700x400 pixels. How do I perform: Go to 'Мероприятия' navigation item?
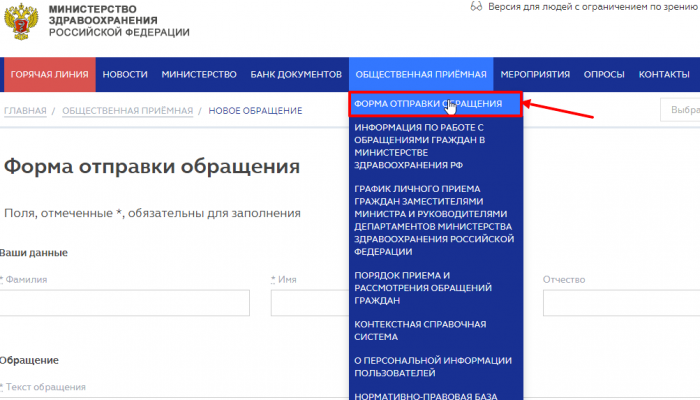[535, 75]
